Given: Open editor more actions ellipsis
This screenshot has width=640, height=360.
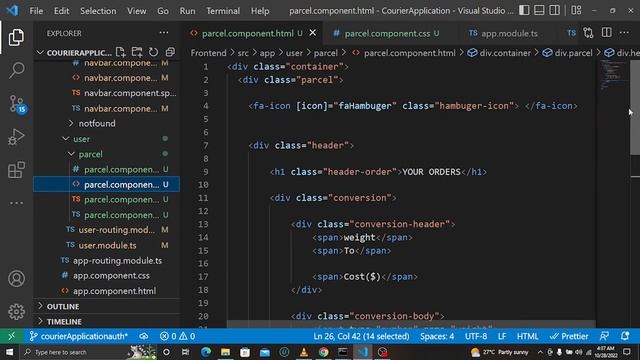Looking at the screenshot, I should click(624, 33).
